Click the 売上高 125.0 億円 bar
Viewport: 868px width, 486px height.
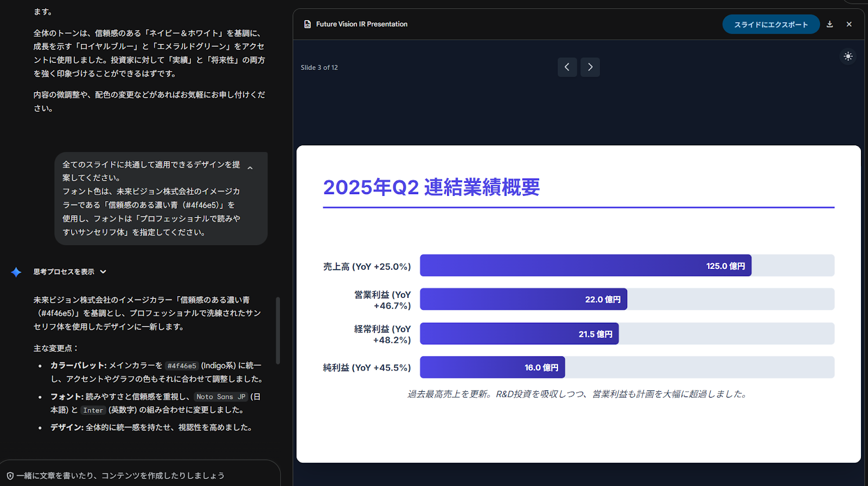click(585, 266)
